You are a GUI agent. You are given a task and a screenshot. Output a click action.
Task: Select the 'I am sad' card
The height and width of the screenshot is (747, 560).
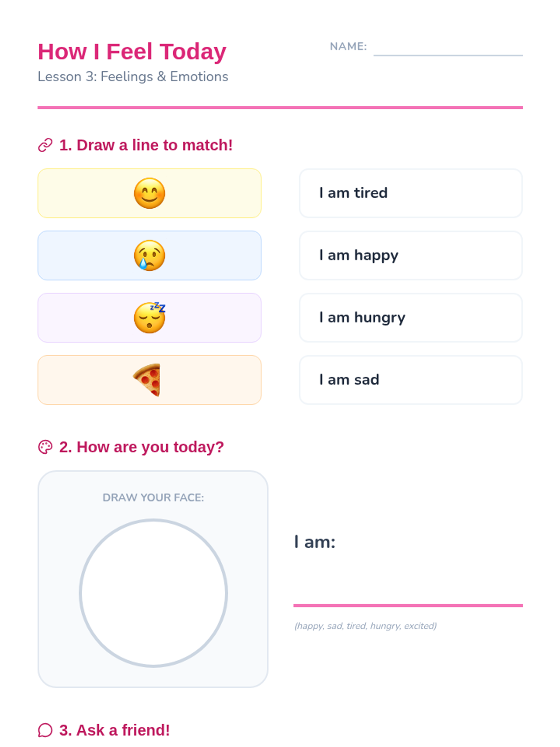coord(411,380)
